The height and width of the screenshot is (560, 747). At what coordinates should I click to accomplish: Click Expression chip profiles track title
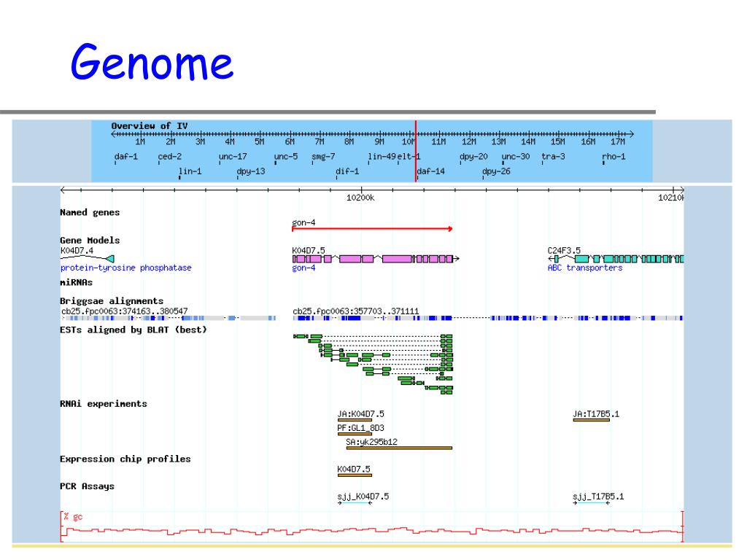tap(125, 459)
